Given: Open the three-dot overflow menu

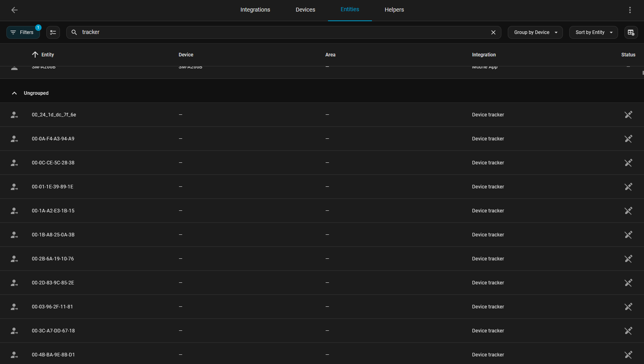Looking at the screenshot, I should pyautogui.click(x=630, y=10).
